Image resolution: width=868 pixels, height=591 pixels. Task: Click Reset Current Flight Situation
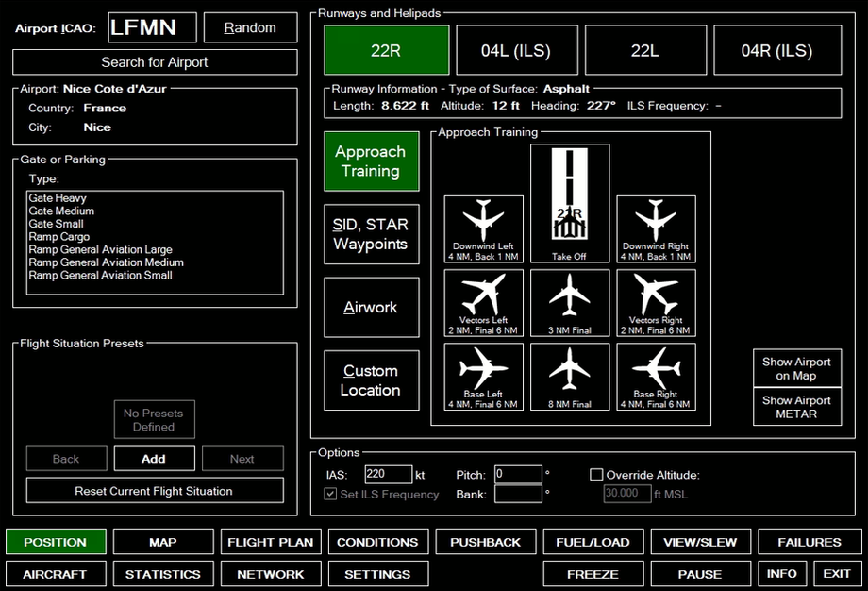tap(155, 490)
